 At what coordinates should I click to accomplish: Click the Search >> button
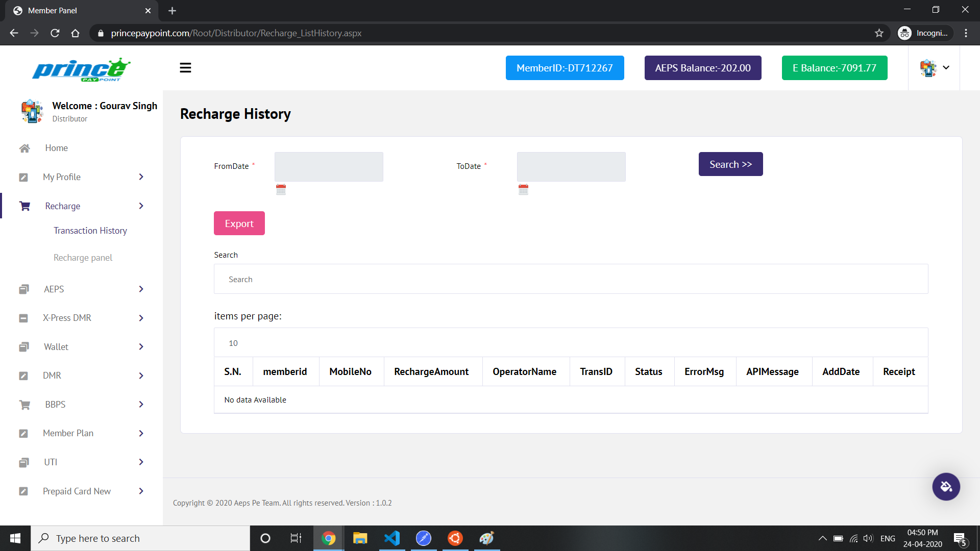[730, 164]
